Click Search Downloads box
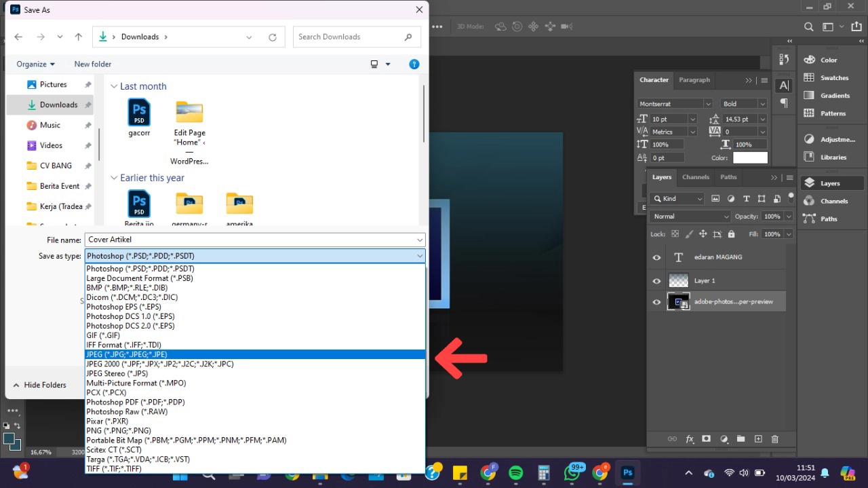 (x=357, y=37)
